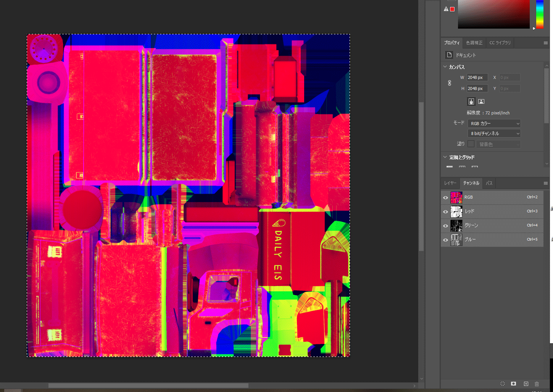Click the save selection as channel icon
This screenshot has height=392, width=553.
coord(514,384)
